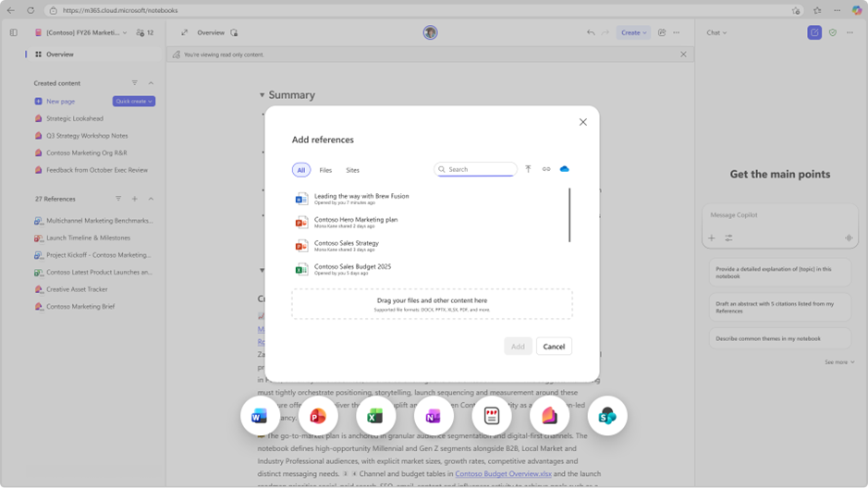868x488 pixels.
Task: Click the PowerPoint app icon bubble
Action: (x=318, y=416)
